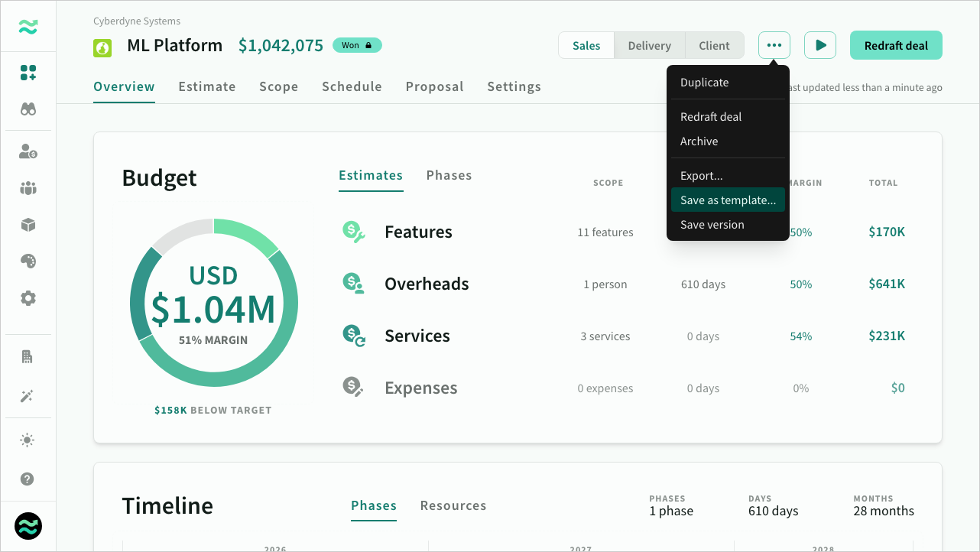Open the Estimate tab
The width and height of the screenshot is (980, 552).
[207, 87]
